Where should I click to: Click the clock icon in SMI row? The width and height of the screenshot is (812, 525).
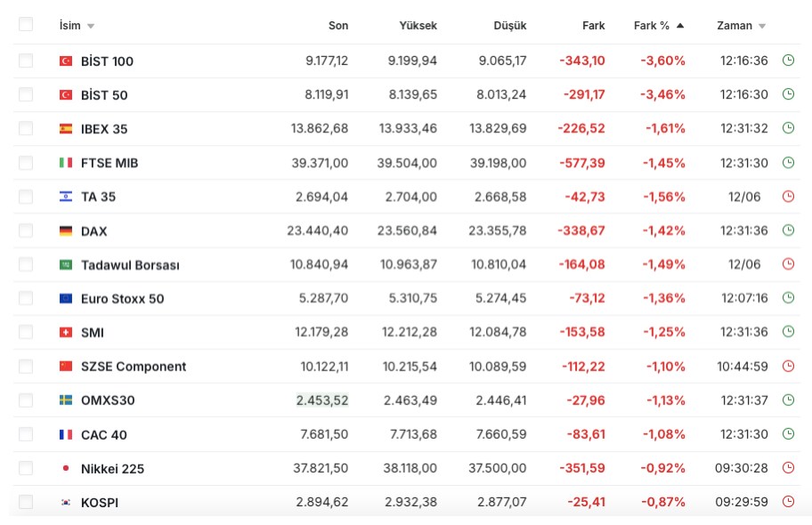[788, 331]
